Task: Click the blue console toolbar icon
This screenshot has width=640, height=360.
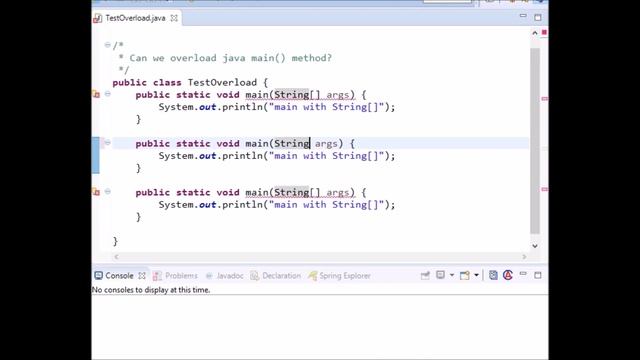Action: point(493,275)
